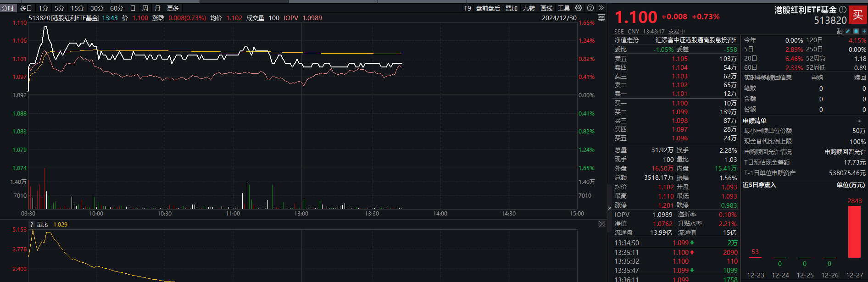Viewport: 868px width, 282px height.
Task: Switch to 日 daily chart tab
Action: pos(133,8)
